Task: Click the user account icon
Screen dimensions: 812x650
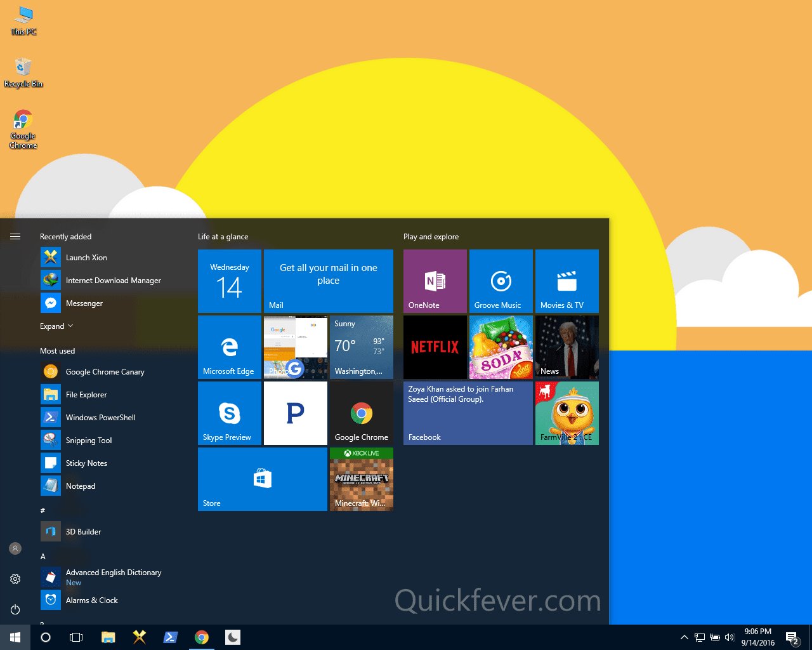Action: 15,548
